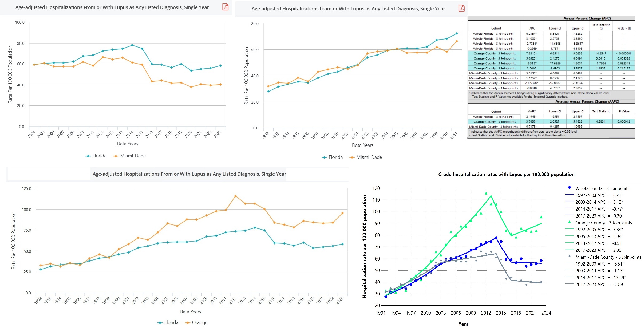644x335 pixels.
Task: Click '2014-2017 APC = -13.59*' legend entry
Action: (x=600, y=278)
